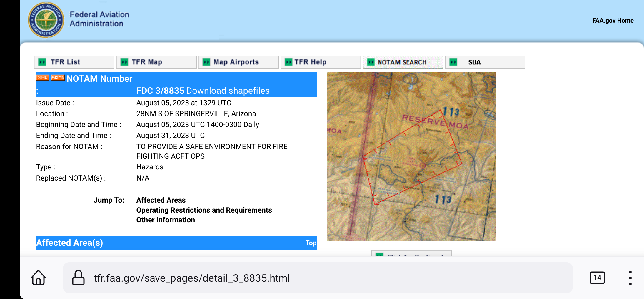The height and width of the screenshot is (299, 644).
Task: Select the FDC 3/8835 NOTAM number text
Action: point(160,91)
